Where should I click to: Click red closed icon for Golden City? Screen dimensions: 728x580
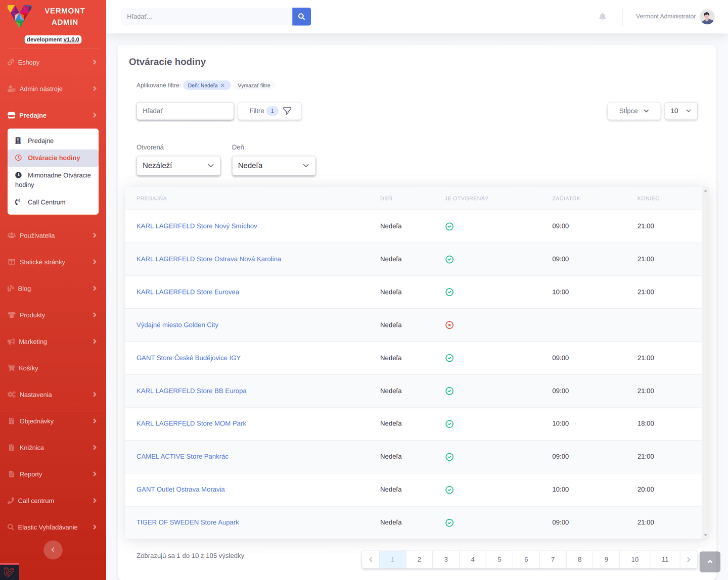click(449, 325)
